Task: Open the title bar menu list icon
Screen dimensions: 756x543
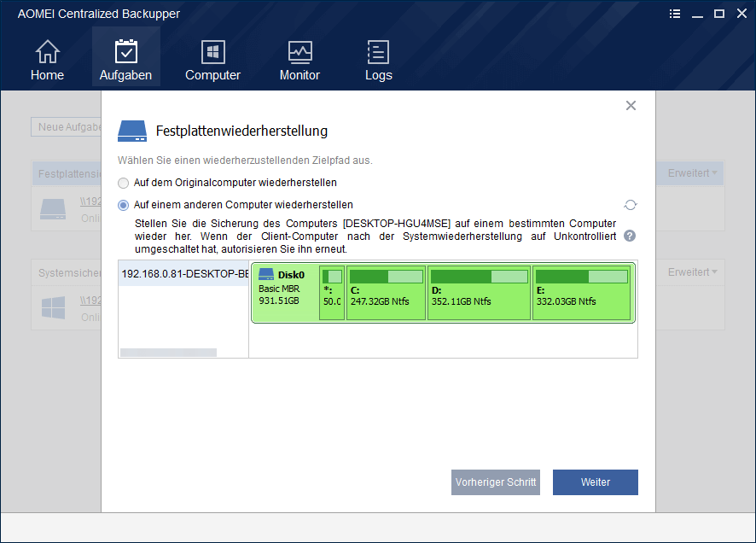Action: point(675,14)
